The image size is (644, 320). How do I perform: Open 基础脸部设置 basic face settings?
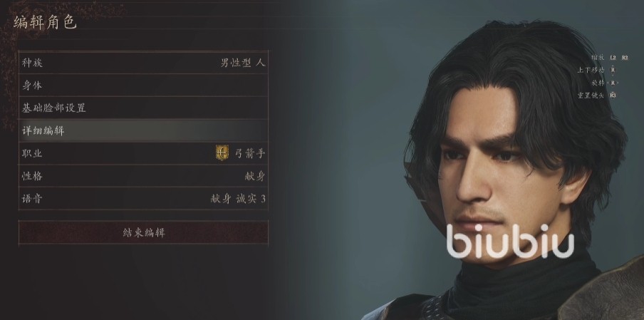[x=143, y=108]
